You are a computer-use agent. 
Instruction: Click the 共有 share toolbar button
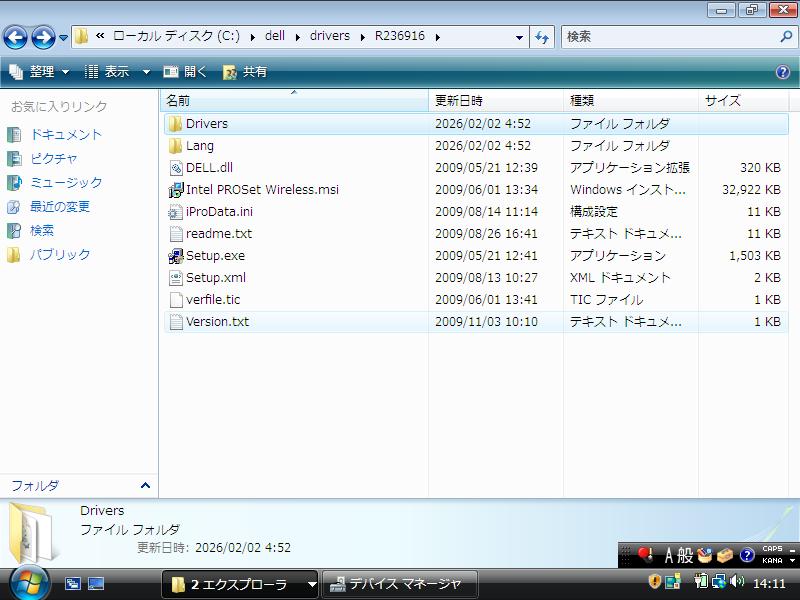pos(245,72)
